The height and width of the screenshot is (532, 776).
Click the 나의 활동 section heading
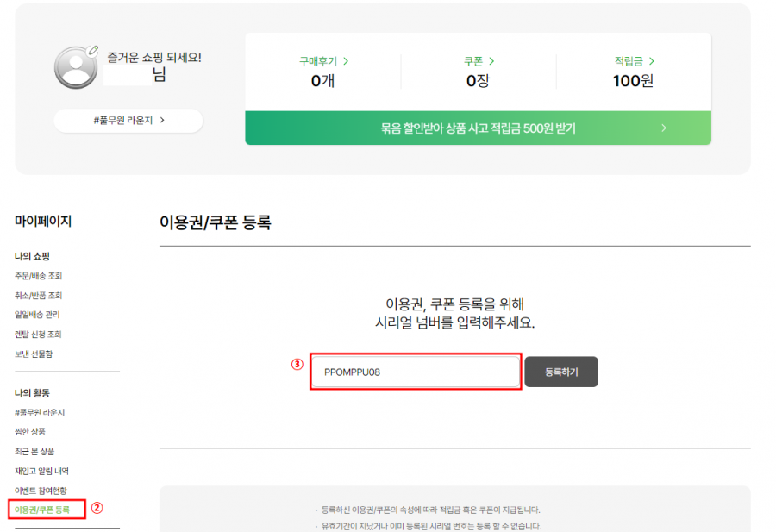click(32, 393)
